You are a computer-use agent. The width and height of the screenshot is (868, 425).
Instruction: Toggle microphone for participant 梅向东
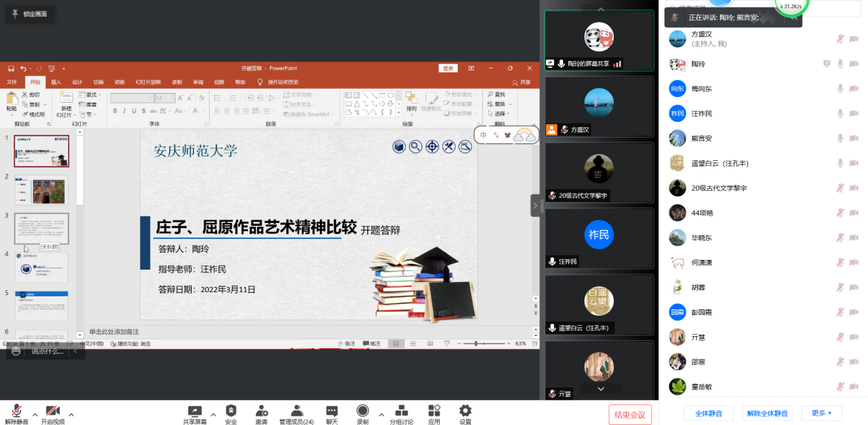[840, 89]
